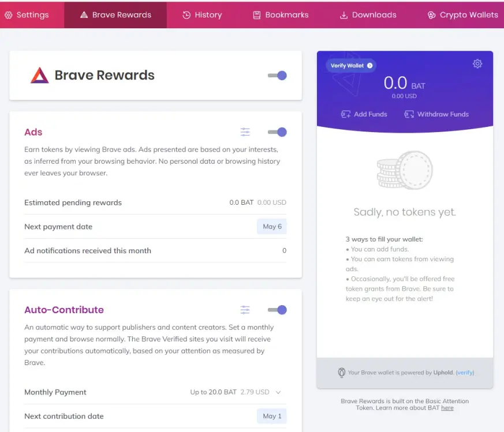Open the Auto-Contribute settings sliders icon
This screenshot has width=504, height=432.
point(245,310)
